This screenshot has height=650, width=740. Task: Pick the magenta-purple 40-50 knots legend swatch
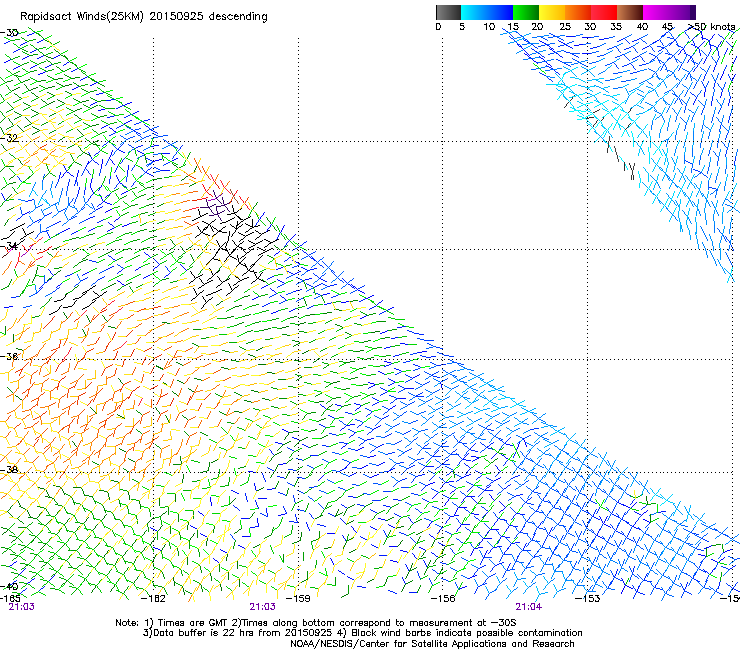(669, 12)
